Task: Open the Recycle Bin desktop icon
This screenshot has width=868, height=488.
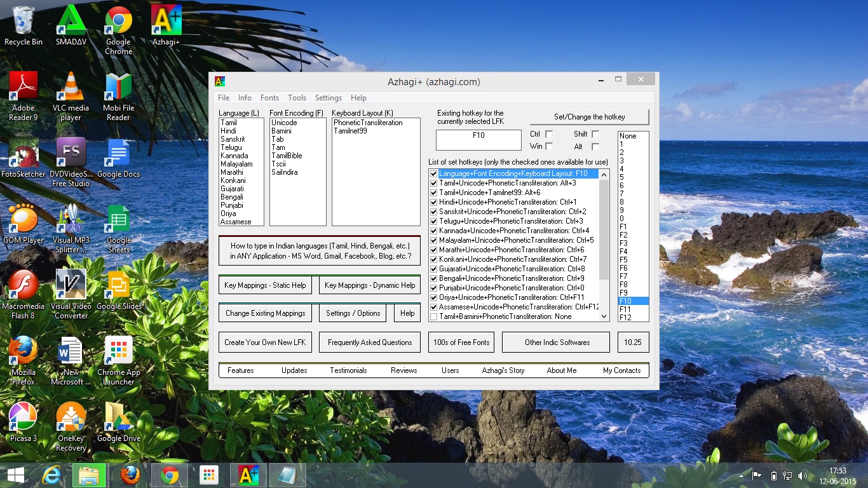Action: click(x=24, y=27)
